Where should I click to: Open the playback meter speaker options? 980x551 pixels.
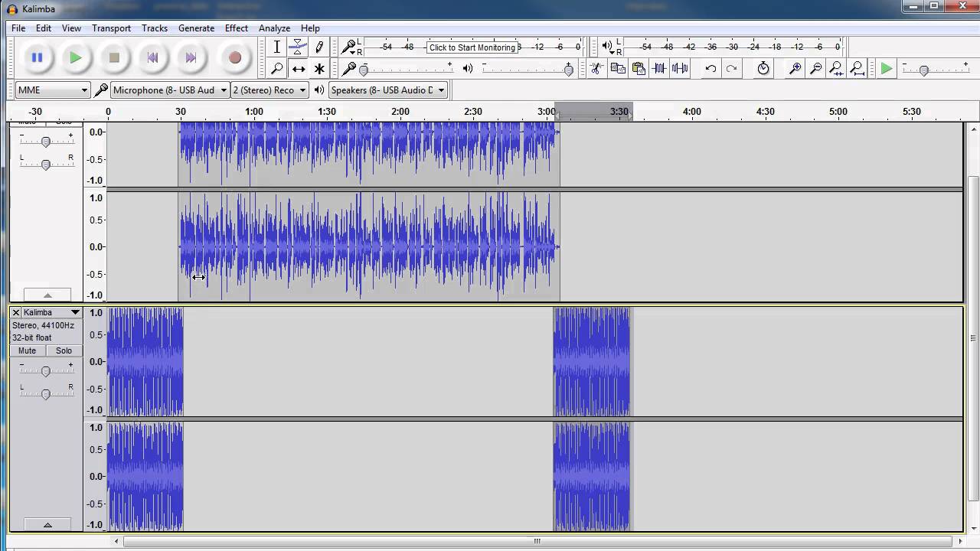tap(607, 47)
